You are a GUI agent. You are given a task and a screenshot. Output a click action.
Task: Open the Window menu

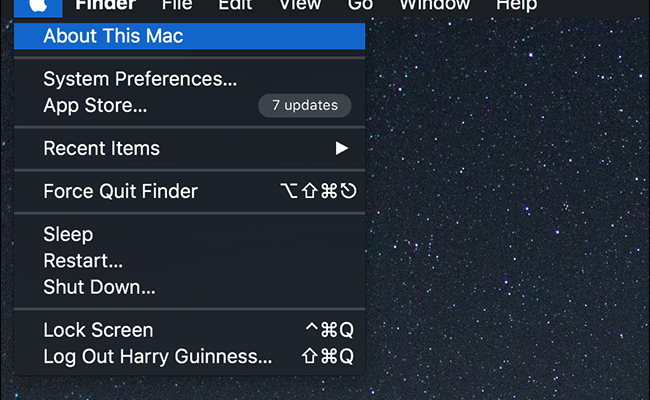coord(434,5)
